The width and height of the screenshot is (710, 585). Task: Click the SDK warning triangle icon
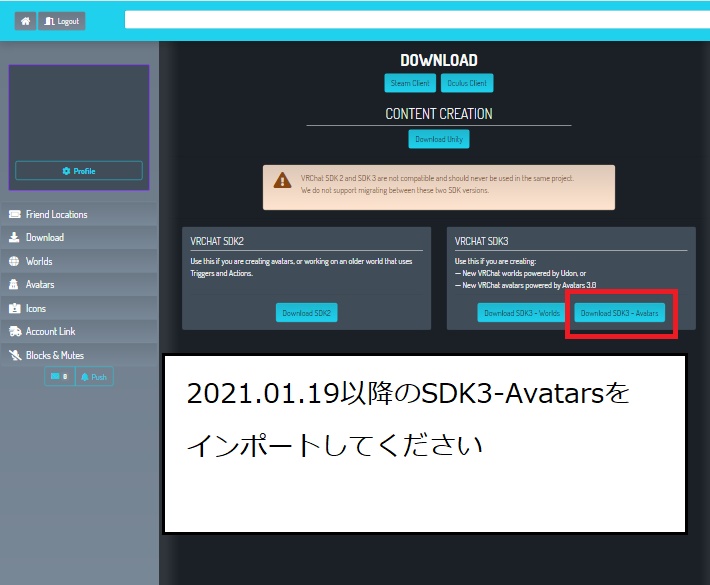click(x=283, y=180)
